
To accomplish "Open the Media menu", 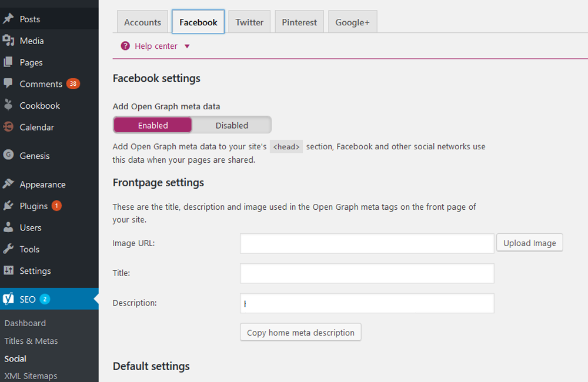I will [49, 41].
